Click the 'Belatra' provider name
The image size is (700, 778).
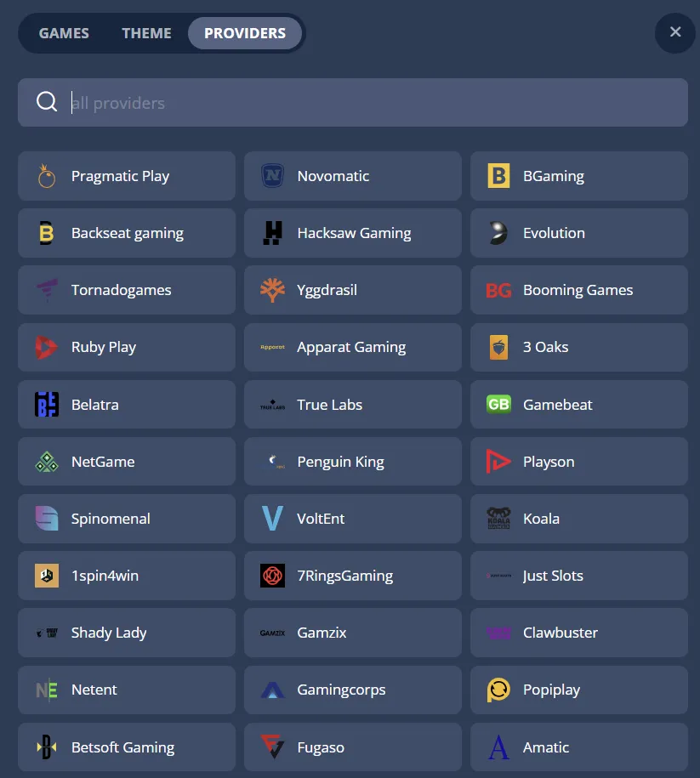(94, 405)
